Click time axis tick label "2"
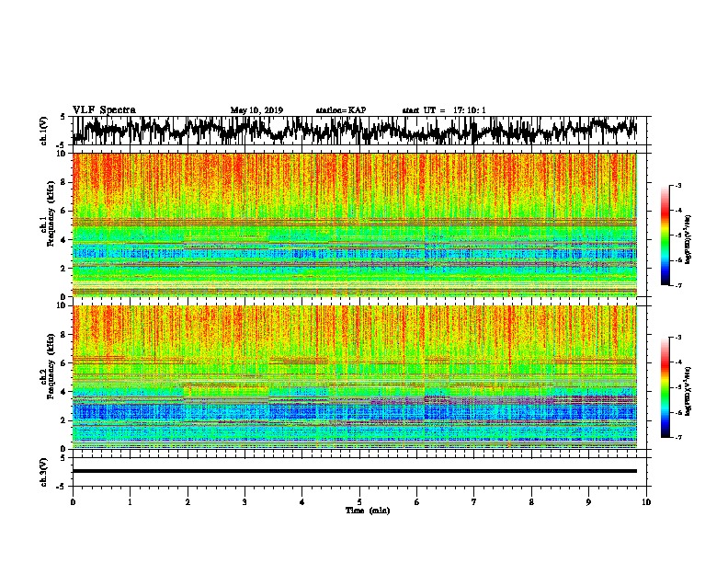Screen dimensions: 728x563 (x=188, y=502)
